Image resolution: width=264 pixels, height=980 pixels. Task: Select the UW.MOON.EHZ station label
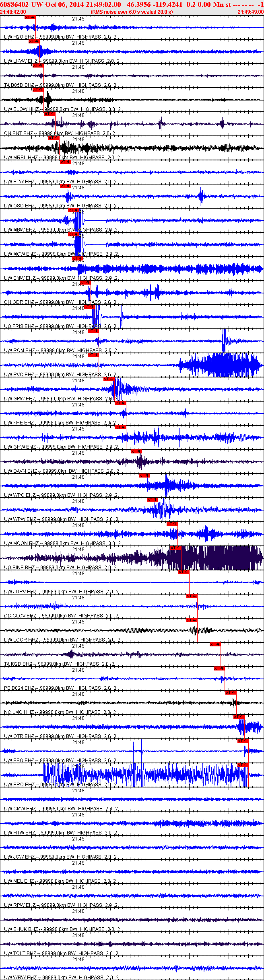(x=62, y=543)
